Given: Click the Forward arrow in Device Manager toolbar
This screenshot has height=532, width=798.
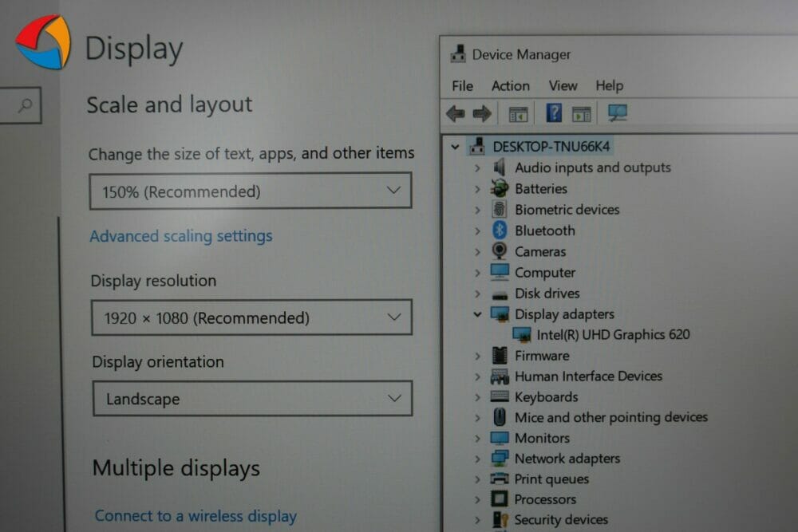Looking at the screenshot, I should pyautogui.click(x=481, y=113).
